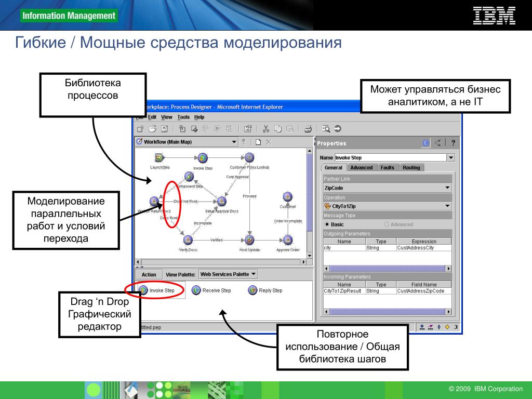Pick Reply Step from the palette
This screenshot has height=399, width=532.
tap(265, 290)
